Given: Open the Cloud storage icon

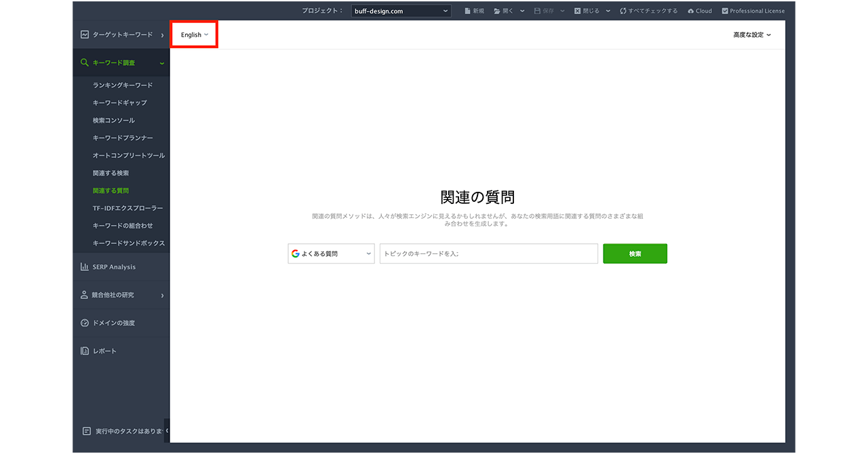Looking at the screenshot, I should pyautogui.click(x=690, y=11).
